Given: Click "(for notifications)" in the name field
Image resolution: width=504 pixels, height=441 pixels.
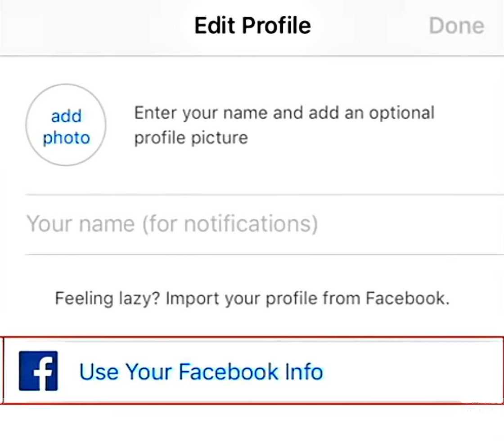Looking at the screenshot, I should tap(230, 224).
